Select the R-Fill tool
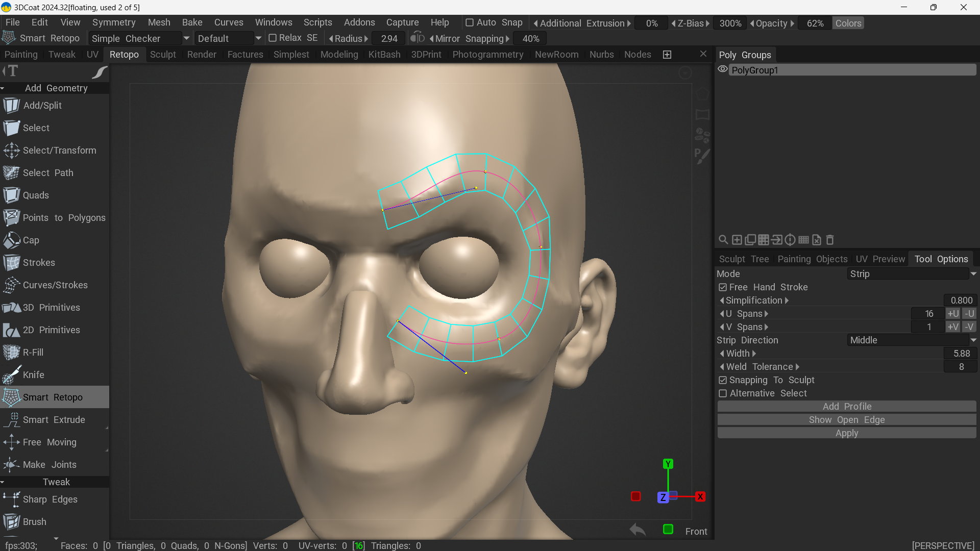 coord(33,353)
